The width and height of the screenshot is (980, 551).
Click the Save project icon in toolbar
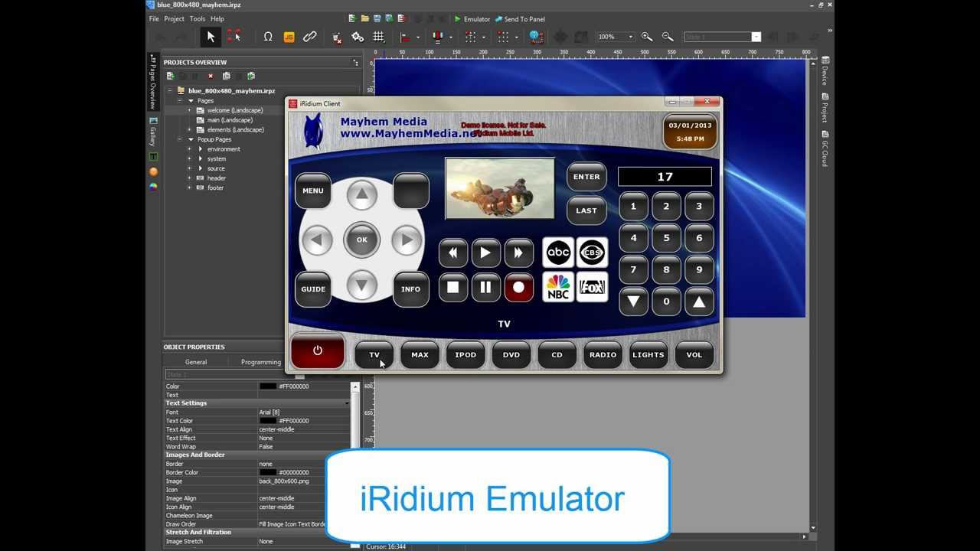pos(377,18)
